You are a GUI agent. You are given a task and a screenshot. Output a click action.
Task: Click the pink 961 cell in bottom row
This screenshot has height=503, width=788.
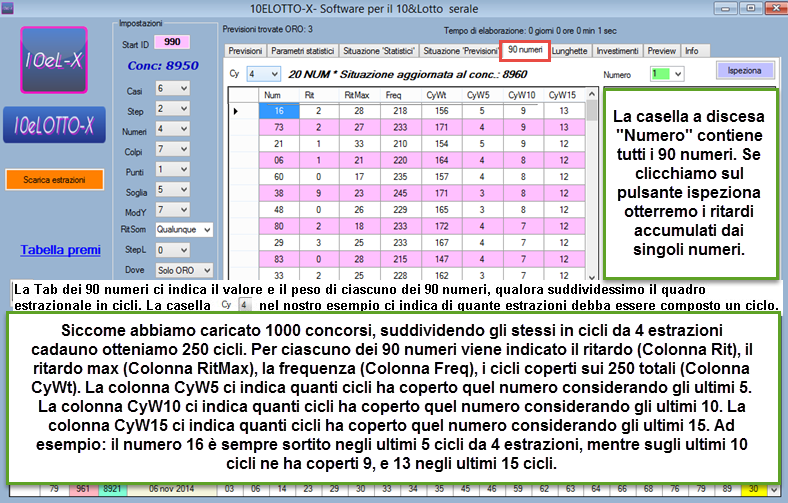tap(83, 489)
